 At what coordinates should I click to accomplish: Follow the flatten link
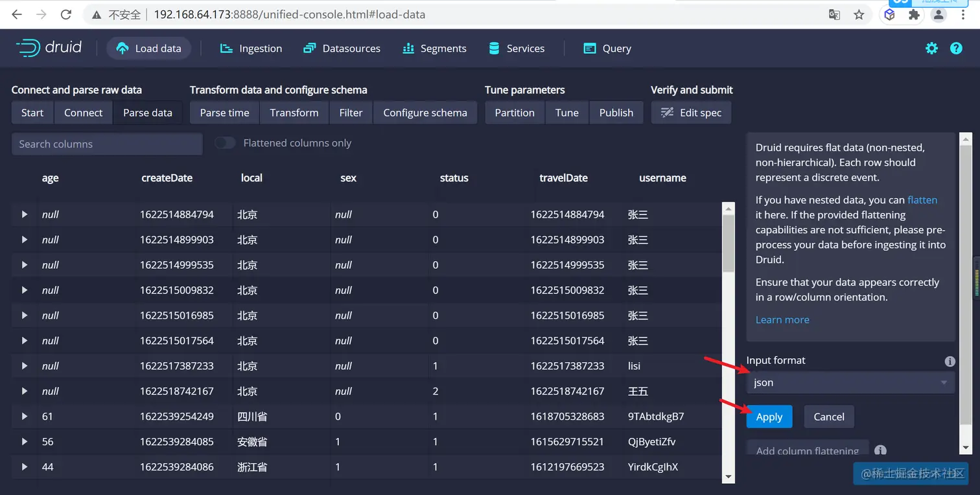tap(922, 200)
